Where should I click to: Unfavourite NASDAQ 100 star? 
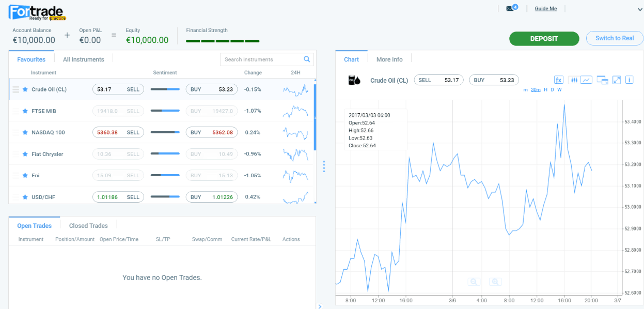point(25,132)
